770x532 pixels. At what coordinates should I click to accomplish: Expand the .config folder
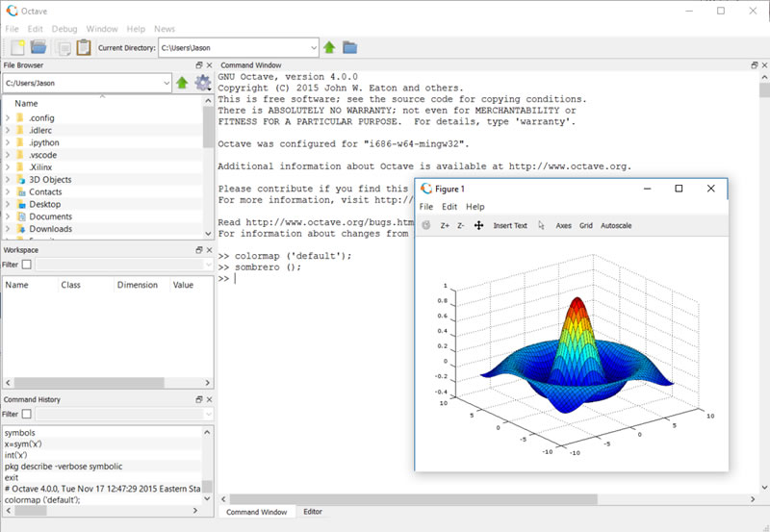(x=8, y=117)
